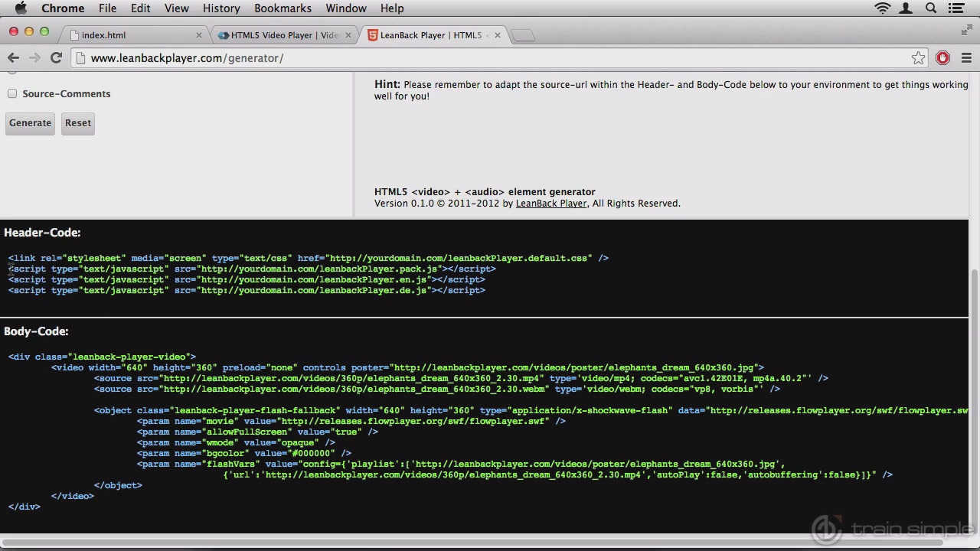The width and height of the screenshot is (980, 551).
Task: Go back to previous page
Action: point(13,58)
